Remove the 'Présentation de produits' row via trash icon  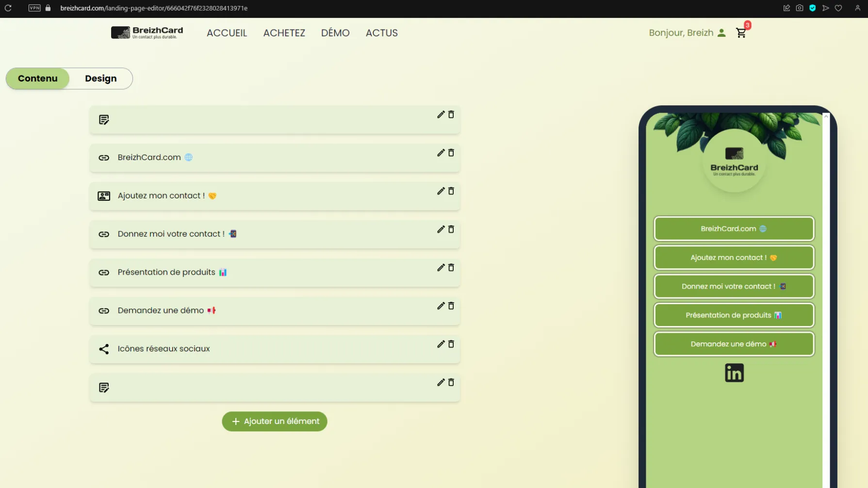[451, 268]
